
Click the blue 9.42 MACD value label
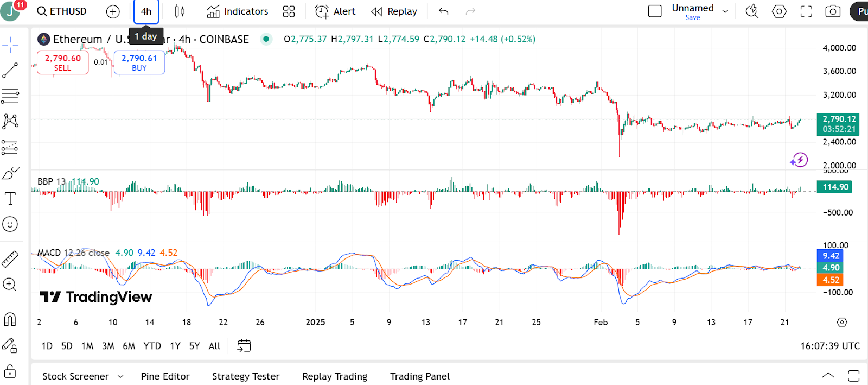click(830, 256)
